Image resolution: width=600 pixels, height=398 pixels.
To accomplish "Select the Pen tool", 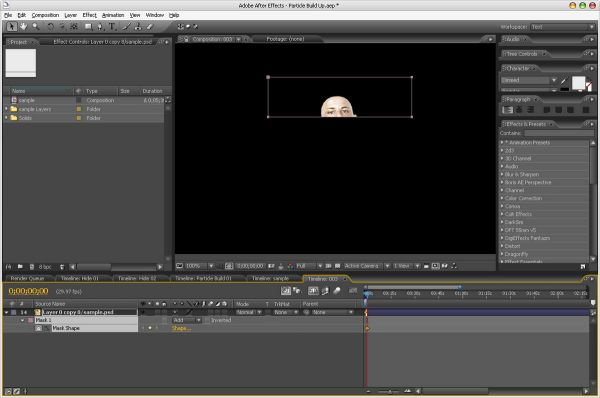I will tap(100, 26).
